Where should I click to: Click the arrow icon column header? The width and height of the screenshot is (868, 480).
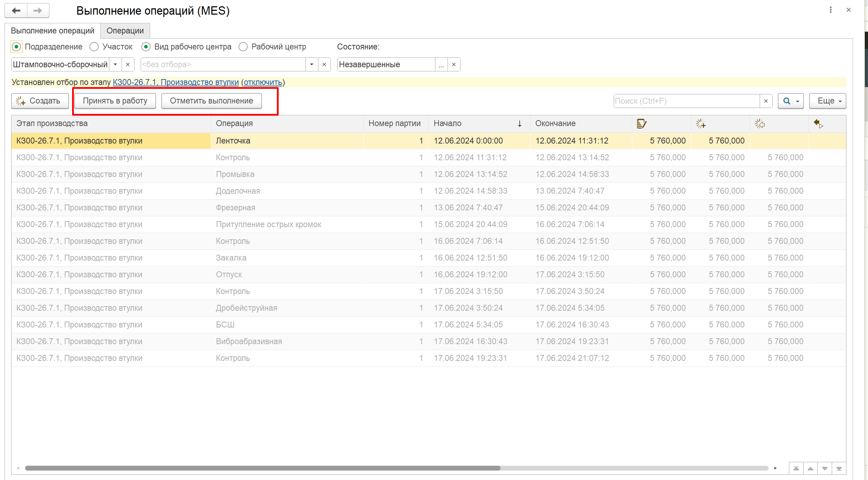point(818,124)
